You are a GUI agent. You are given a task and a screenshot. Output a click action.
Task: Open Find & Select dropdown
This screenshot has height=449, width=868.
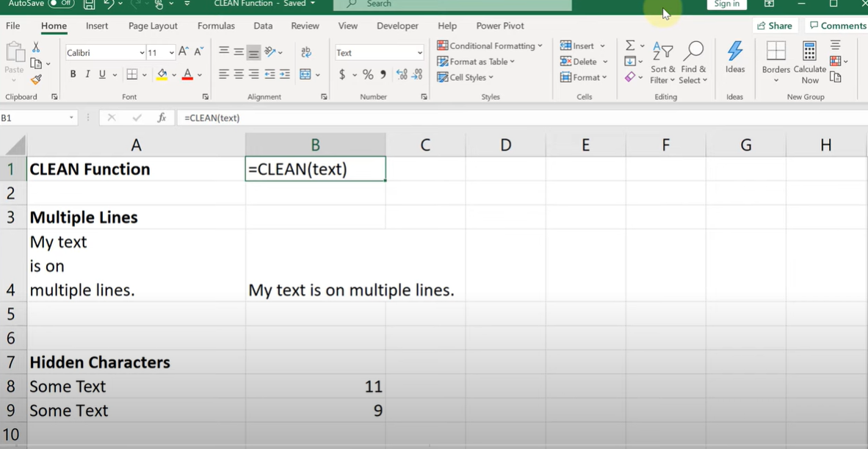point(694,62)
